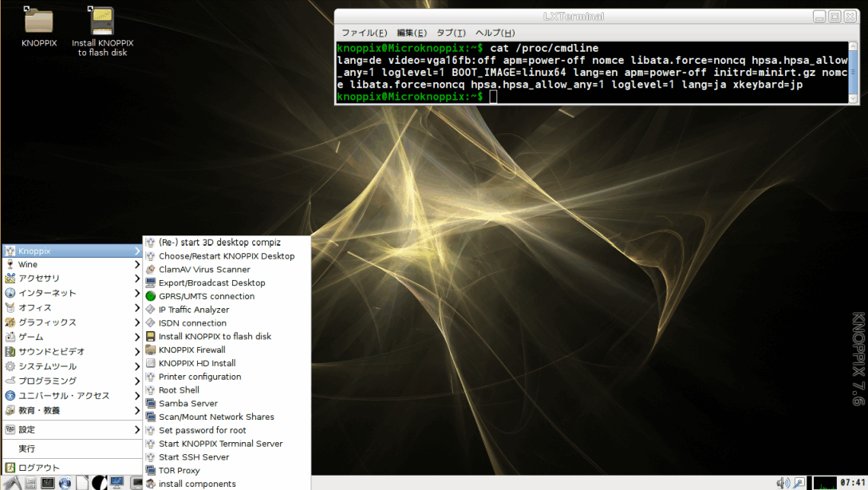Expand the プログラミング submenu

click(x=73, y=381)
